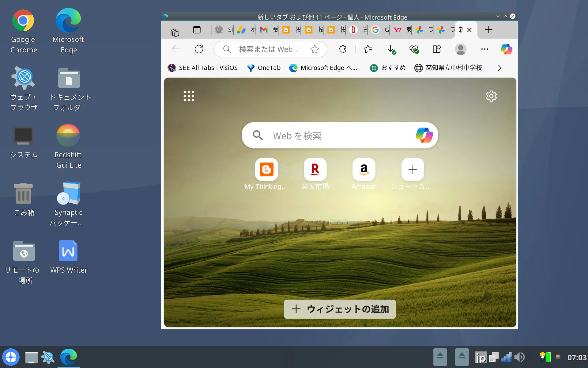Open the OneTab bookmark
Screen dimensions: 588x368
(264, 68)
